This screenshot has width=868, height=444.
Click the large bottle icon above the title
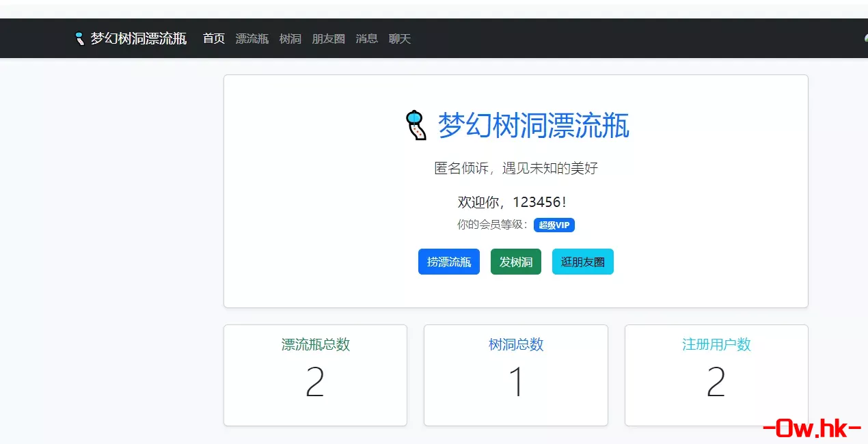click(x=416, y=126)
